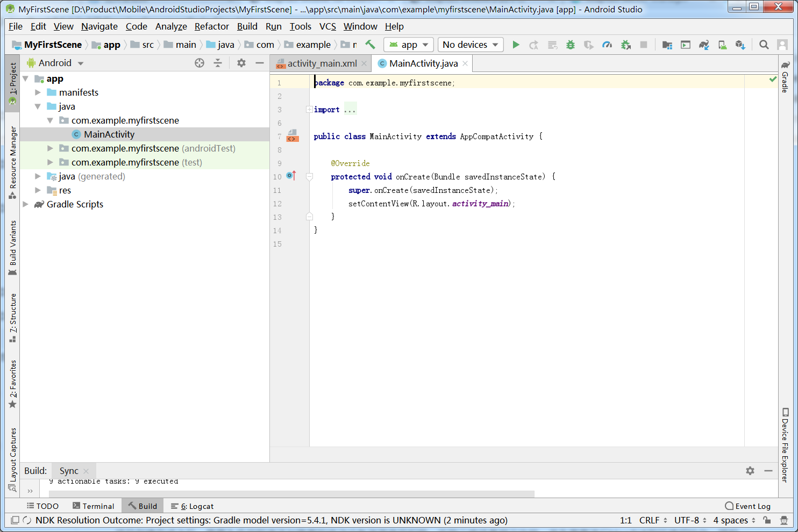This screenshot has width=798, height=532.
Task: Open the app run configuration dropdown
Action: (409, 45)
